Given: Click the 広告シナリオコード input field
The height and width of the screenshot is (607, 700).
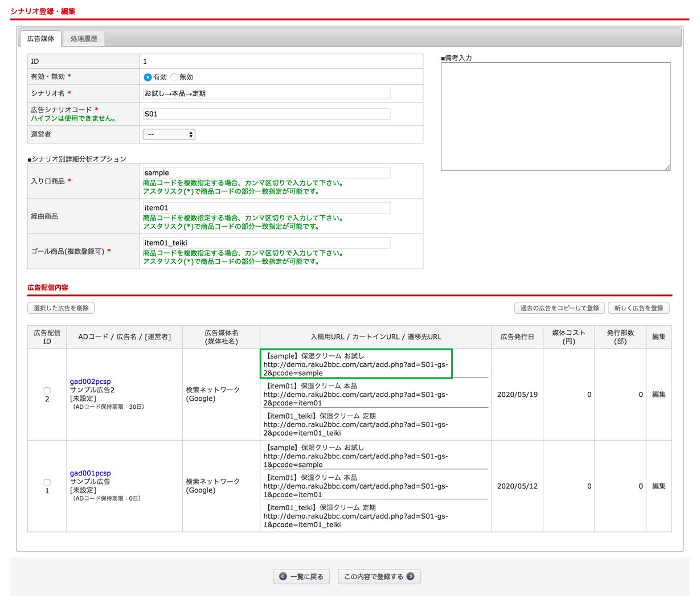Looking at the screenshot, I should pos(266,114).
